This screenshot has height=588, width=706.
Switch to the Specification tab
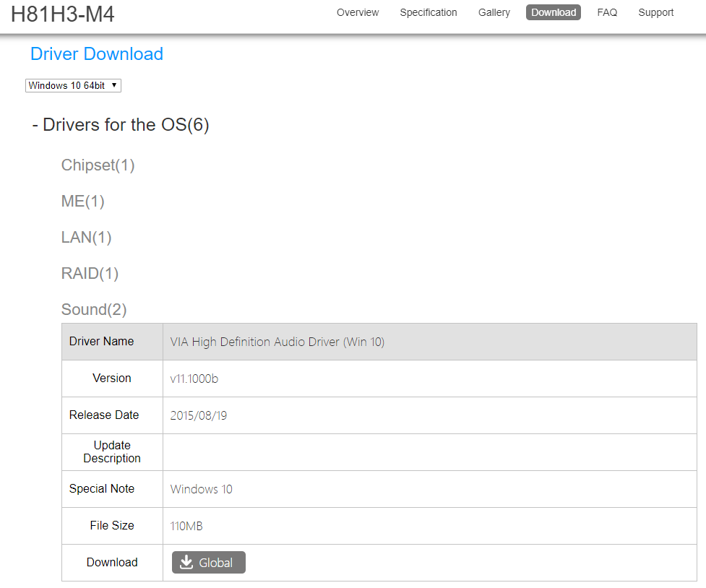[429, 12]
